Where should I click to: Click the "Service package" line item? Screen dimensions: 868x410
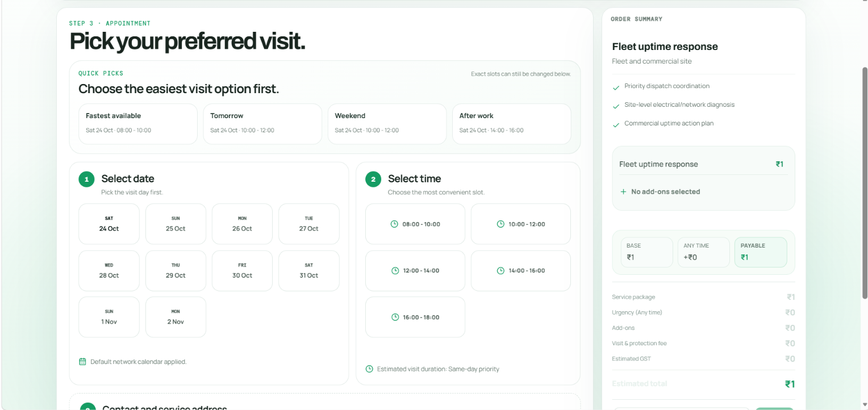tap(703, 297)
